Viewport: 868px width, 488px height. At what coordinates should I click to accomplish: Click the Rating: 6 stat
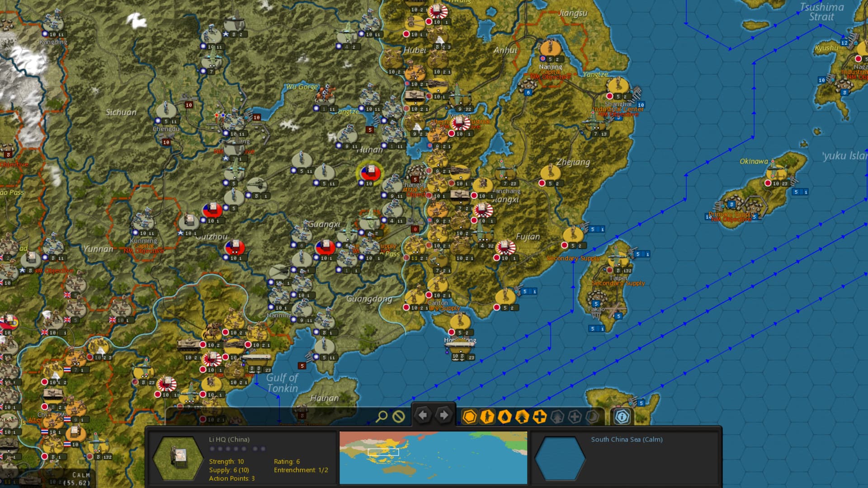click(287, 461)
